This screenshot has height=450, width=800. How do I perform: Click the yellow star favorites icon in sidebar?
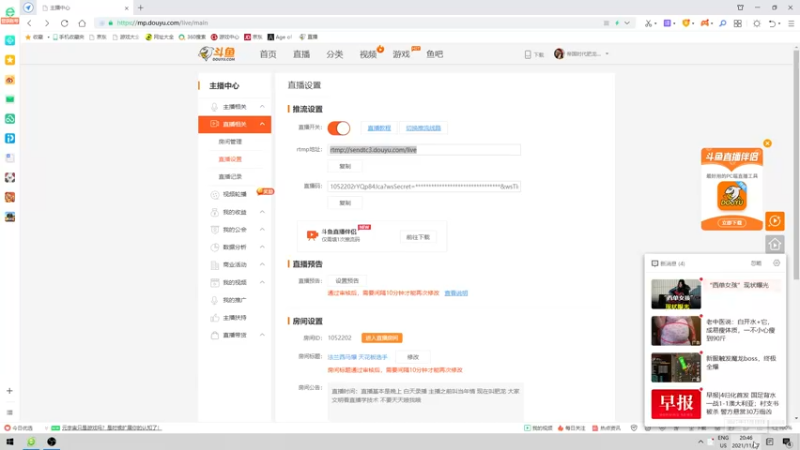10,60
